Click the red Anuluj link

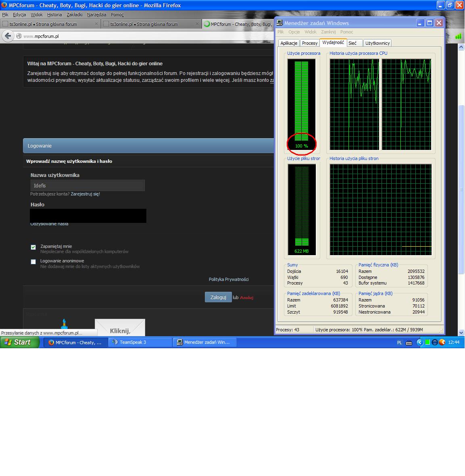247,297
